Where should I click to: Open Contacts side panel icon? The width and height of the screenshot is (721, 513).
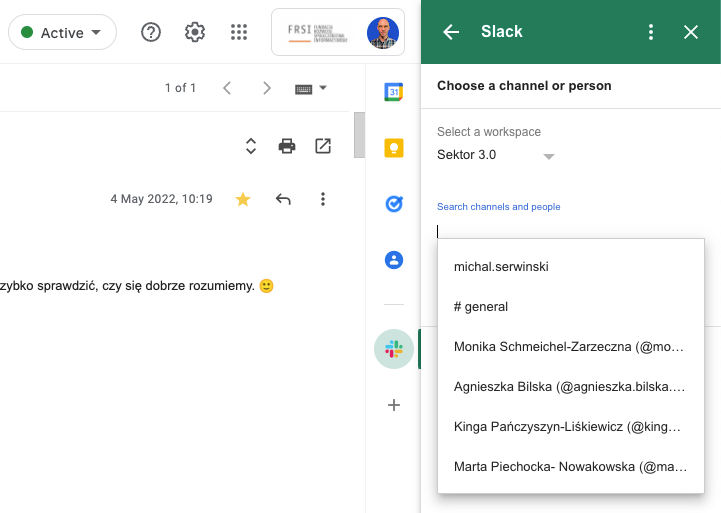[x=394, y=260]
